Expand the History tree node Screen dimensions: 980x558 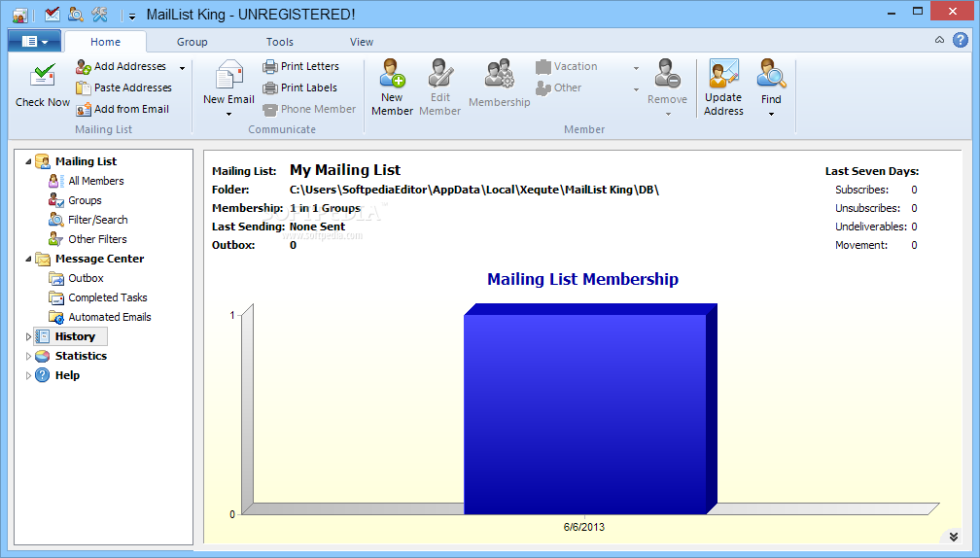(28, 336)
